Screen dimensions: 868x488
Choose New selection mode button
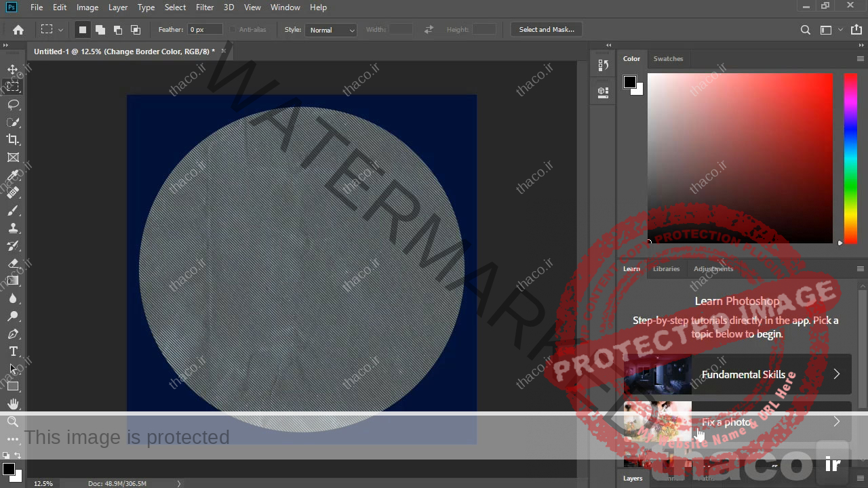coord(83,30)
